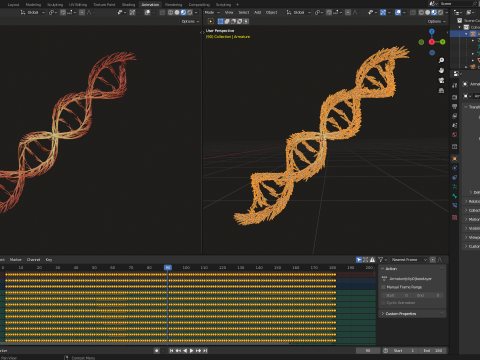Toggle proportional editing in the right viewport header
Viewport: 480px width, 360px height.
tap(348, 12)
